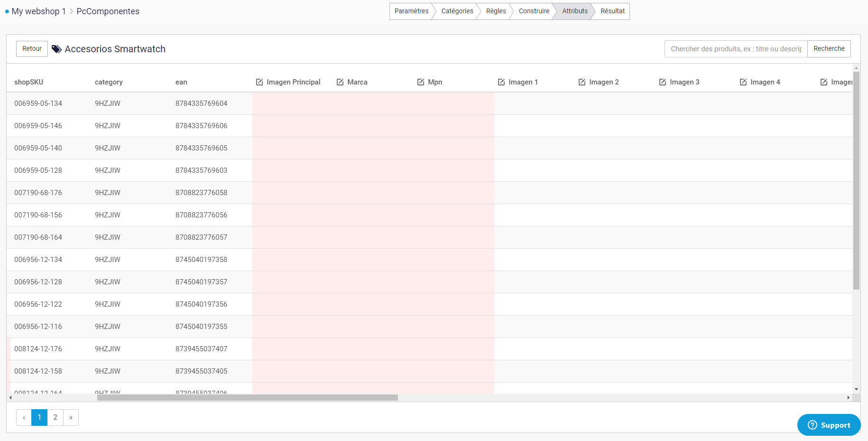
Task: Select the Imagen 1 column header label
Action: (523, 82)
